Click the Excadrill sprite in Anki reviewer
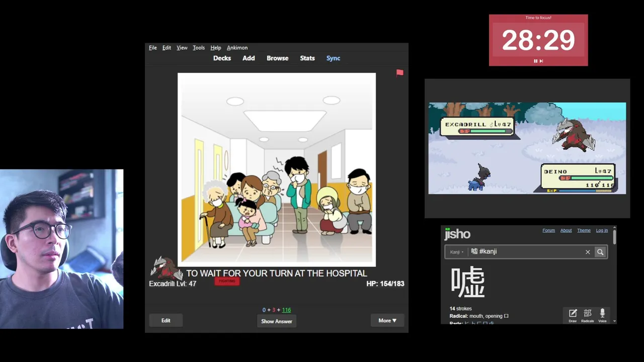The image size is (644, 362). [166, 268]
